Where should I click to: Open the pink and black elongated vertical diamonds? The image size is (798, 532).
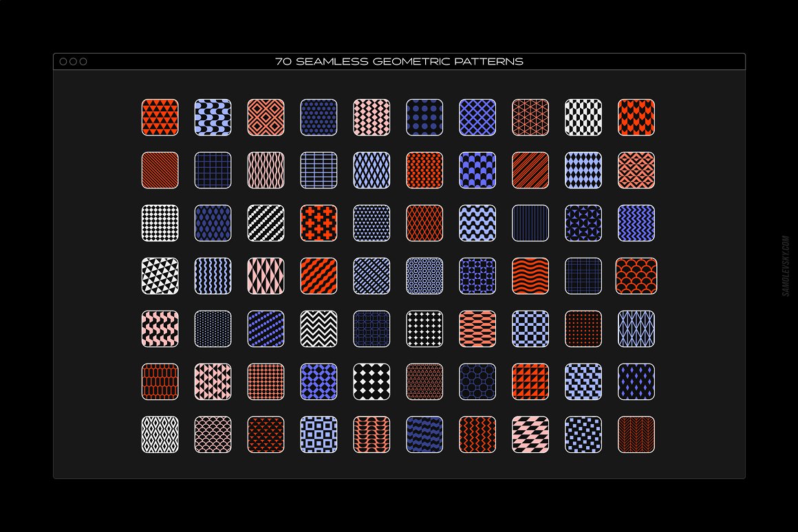pos(266,276)
